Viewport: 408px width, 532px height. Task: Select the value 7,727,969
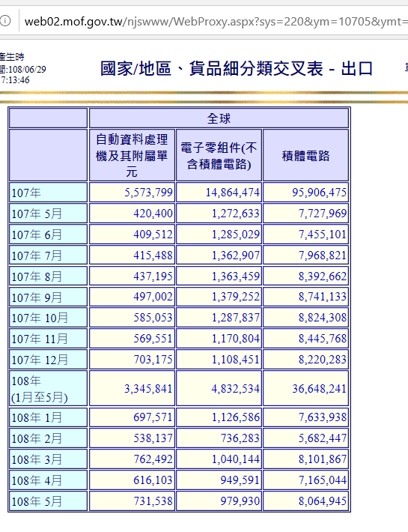point(322,214)
